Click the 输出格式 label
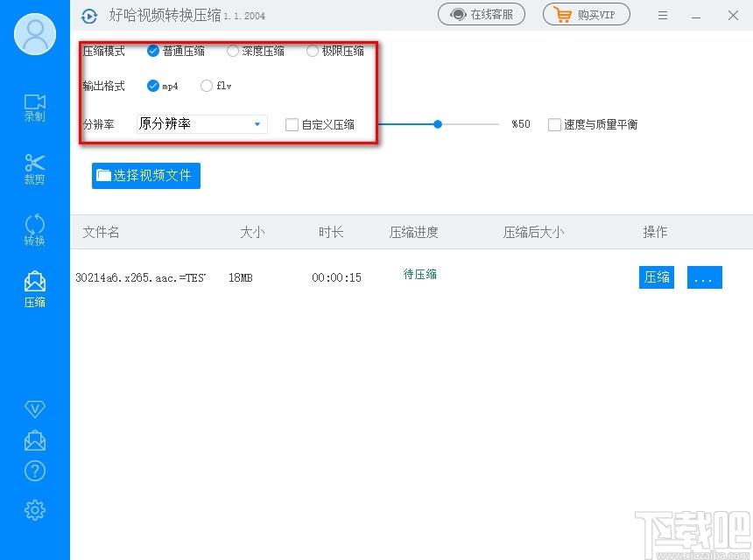The image size is (753, 560). tap(103, 86)
